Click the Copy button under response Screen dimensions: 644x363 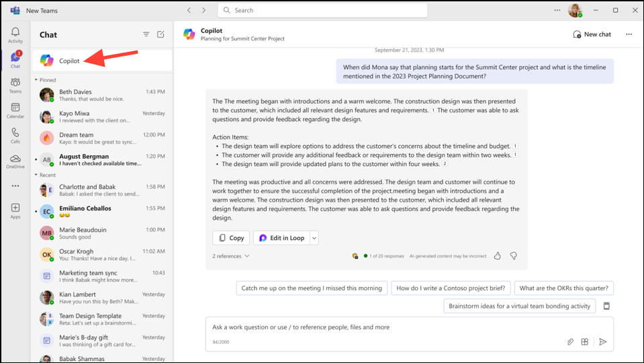point(231,238)
